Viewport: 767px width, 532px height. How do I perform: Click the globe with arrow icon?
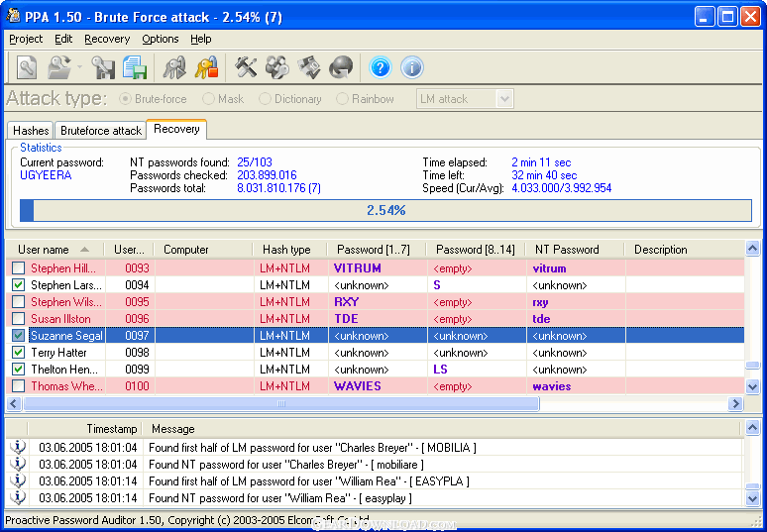coord(341,67)
